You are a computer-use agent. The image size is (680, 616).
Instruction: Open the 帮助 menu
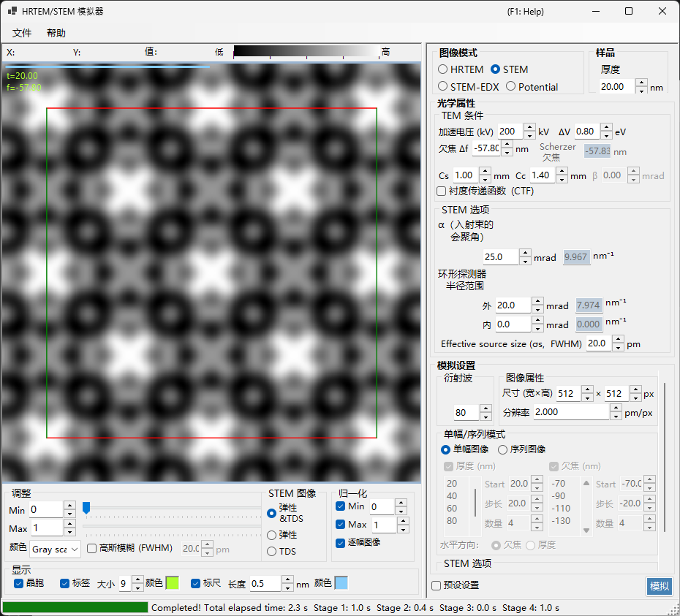pyautogui.click(x=56, y=33)
